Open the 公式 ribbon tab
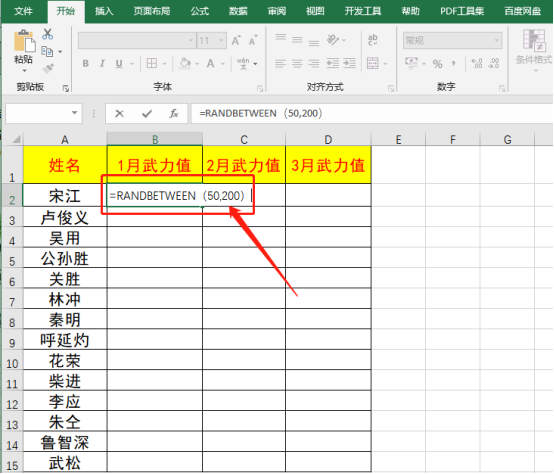The height and width of the screenshot is (474, 554). click(200, 11)
